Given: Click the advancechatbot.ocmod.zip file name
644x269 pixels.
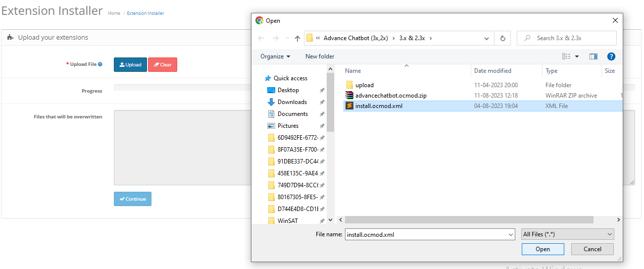Looking at the screenshot, I should click(x=391, y=96).
